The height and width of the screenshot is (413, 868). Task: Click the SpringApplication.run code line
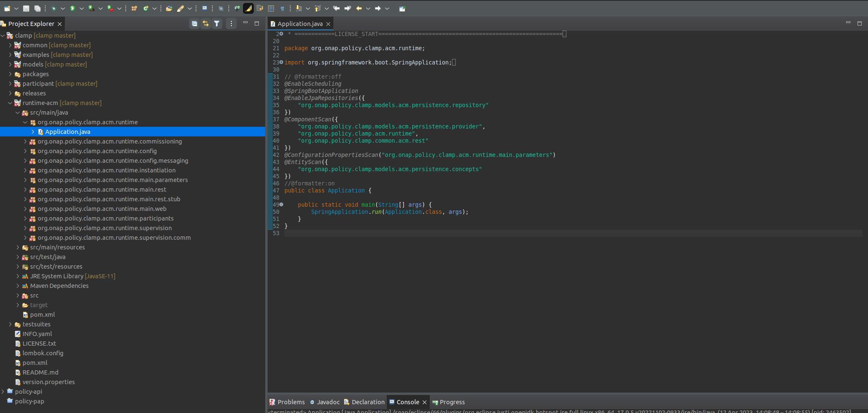(x=390, y=212)
